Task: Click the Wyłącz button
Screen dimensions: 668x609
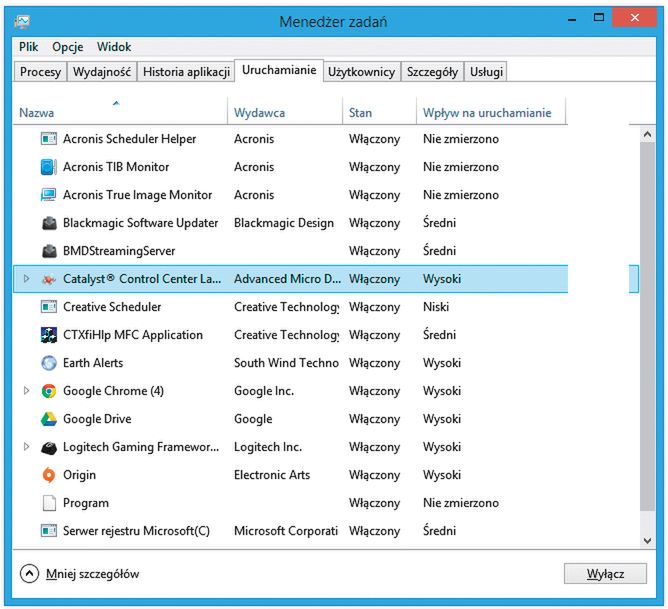Action: 605,574
